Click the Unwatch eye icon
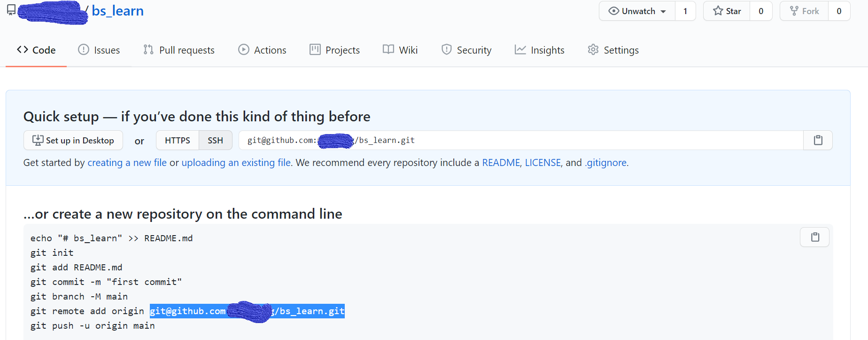The width and height of the screenshot is (868, 340). (x=613, y=11)
